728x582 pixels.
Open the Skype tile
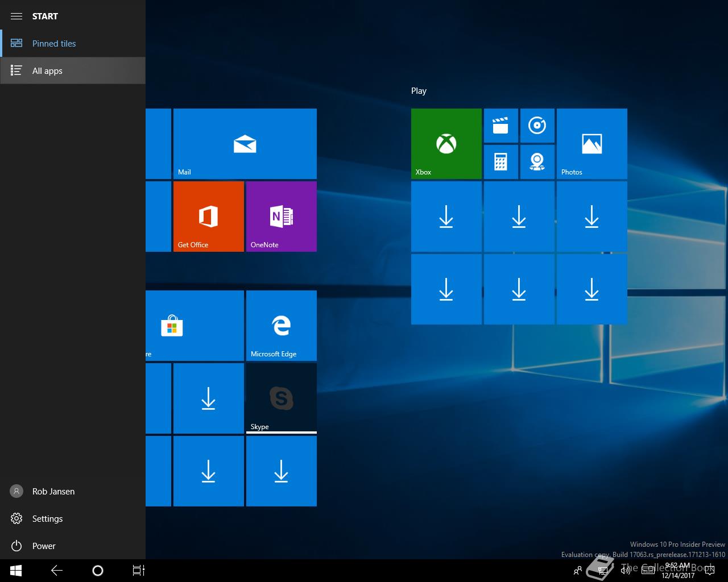click(x=282, y=398)
